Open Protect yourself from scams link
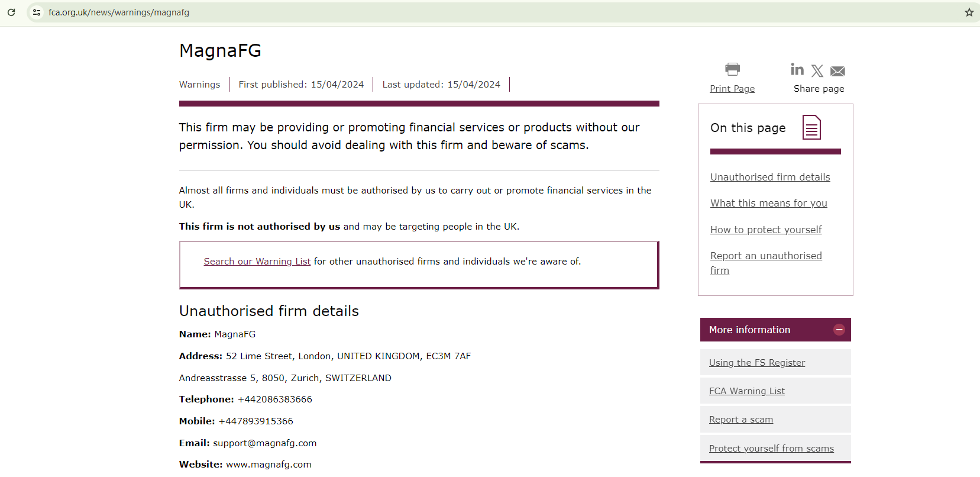Image resolution: width=980 pixels, height=477 pixels. click(x=771, y=449)
